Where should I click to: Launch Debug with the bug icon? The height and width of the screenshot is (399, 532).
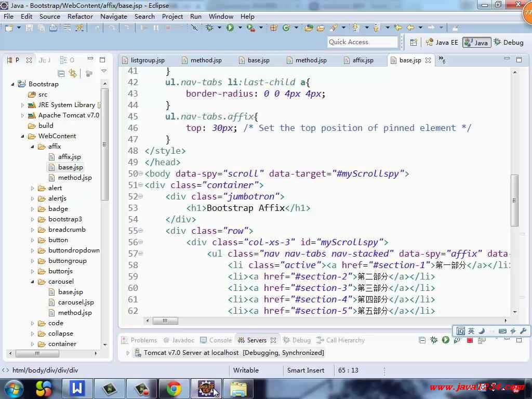209,28
